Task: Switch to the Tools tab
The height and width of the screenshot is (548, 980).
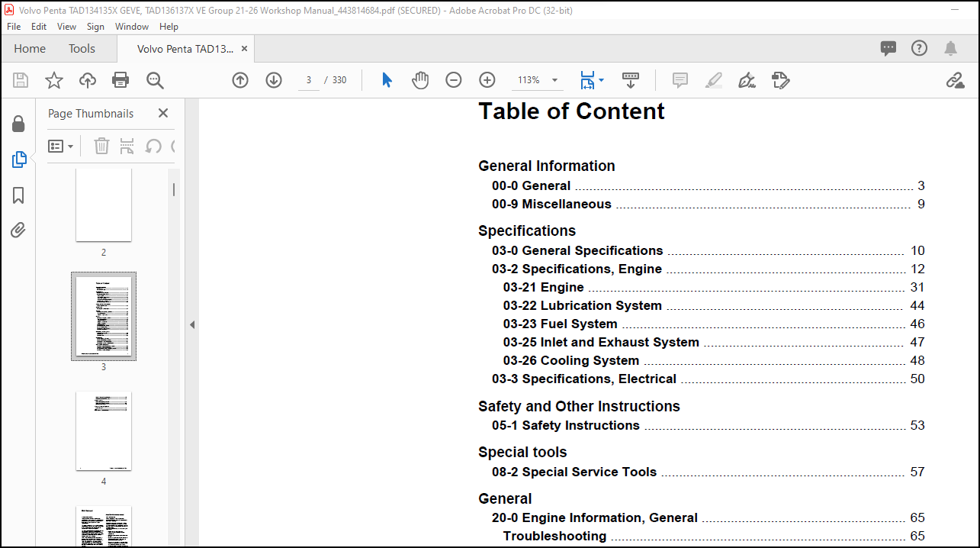Action: 82,48
